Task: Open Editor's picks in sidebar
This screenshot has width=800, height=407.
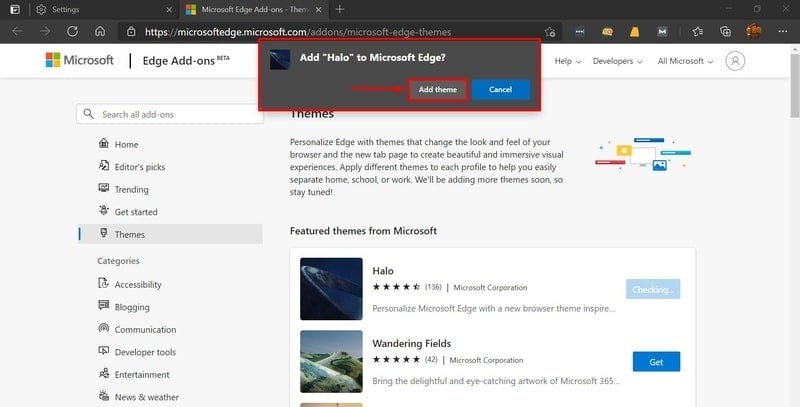Action: [x=132, y=167]
